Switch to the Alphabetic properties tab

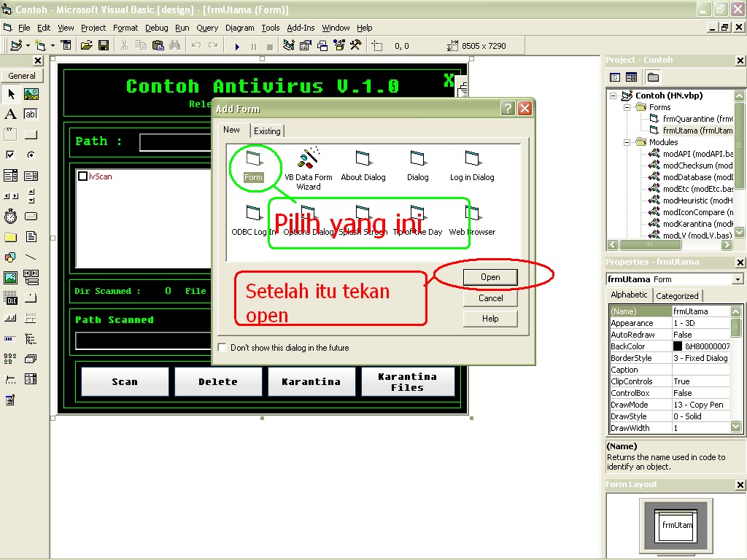point(629,295)
